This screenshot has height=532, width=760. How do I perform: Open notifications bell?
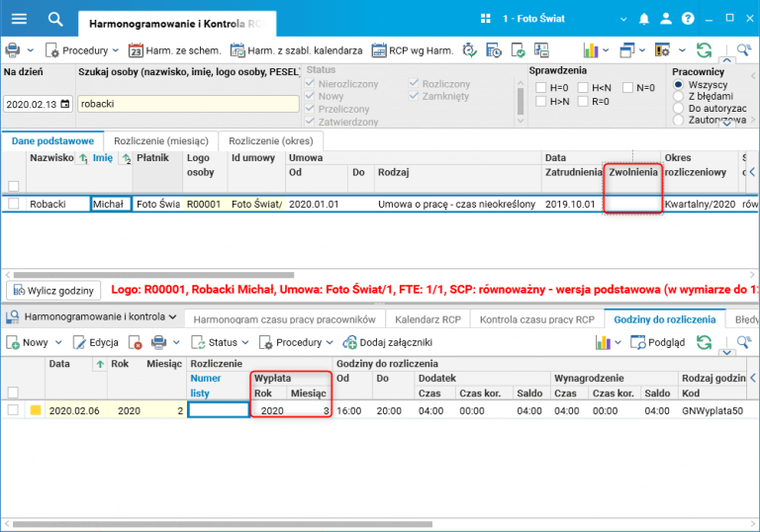pos(643,19)
